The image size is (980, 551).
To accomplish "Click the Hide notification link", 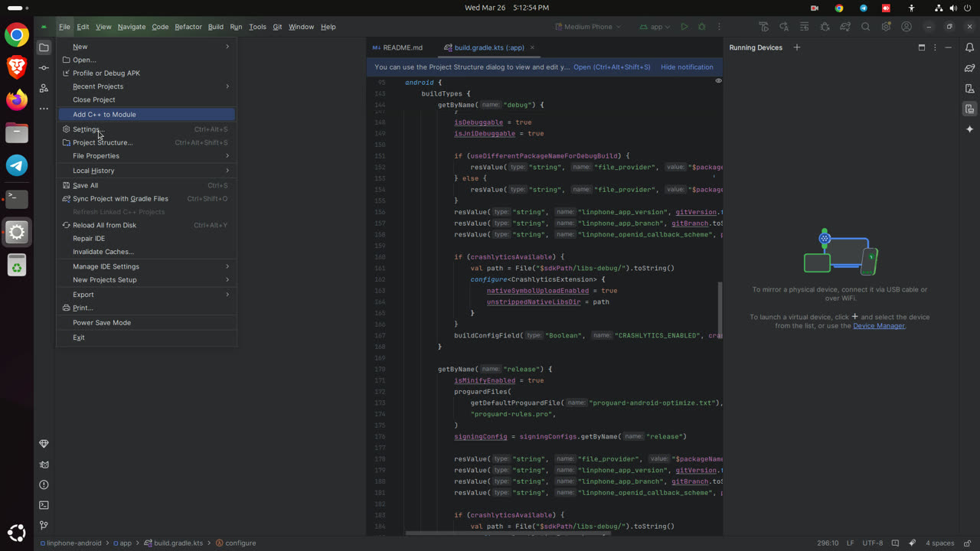I will (x=687, y=67).
